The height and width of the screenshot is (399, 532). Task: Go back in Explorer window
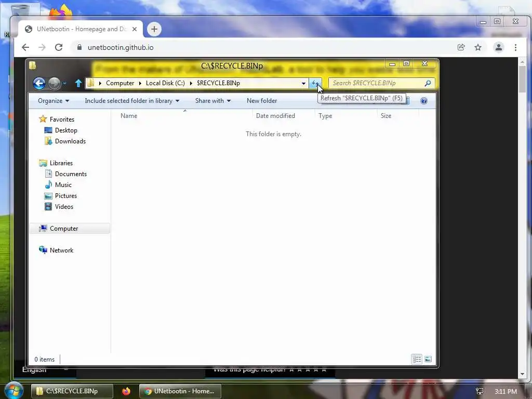click(39, 83)
